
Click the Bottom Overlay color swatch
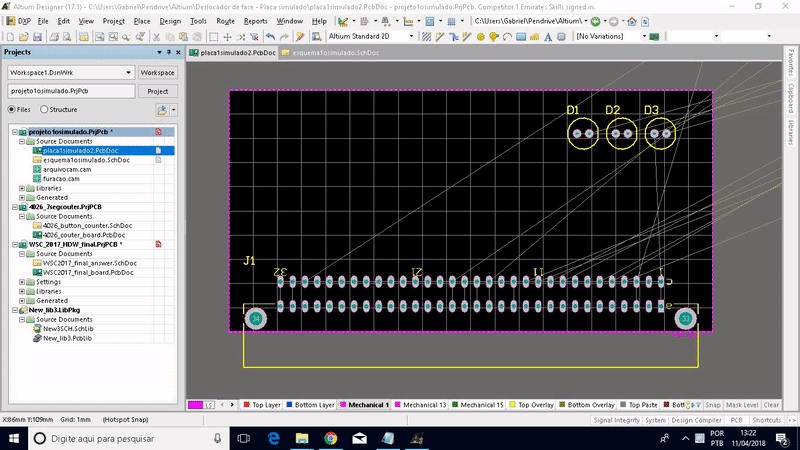pos(562,405)
